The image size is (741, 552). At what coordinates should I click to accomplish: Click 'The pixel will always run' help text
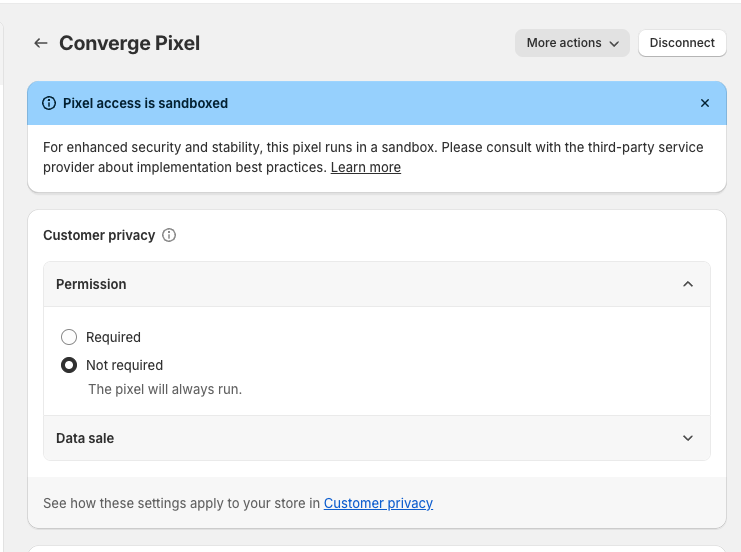[x=165, y=389]
